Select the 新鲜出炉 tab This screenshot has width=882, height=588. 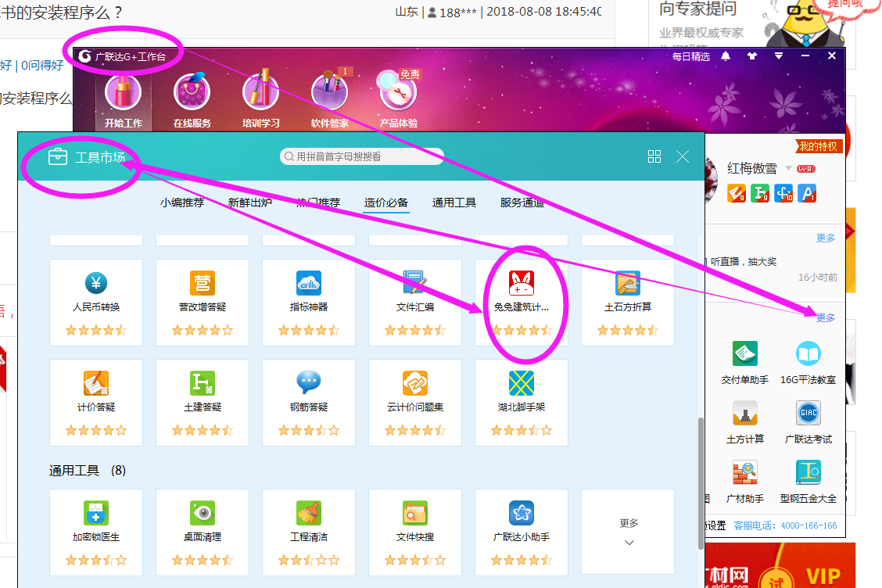(249, 203)
